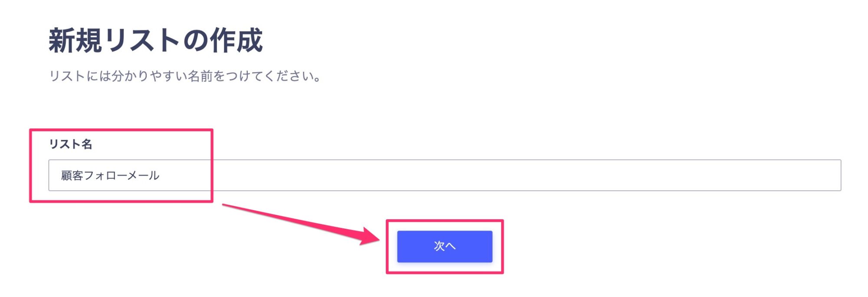Click the subtitle リストには分かりやすい名前をつけてください。
Screen dimensions: 868x297
tap(185, 76)
